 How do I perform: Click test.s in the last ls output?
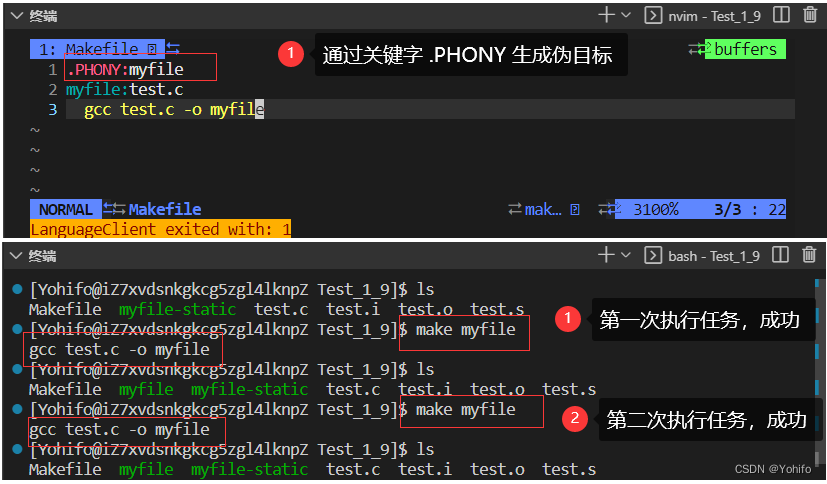tap(569, 469)
